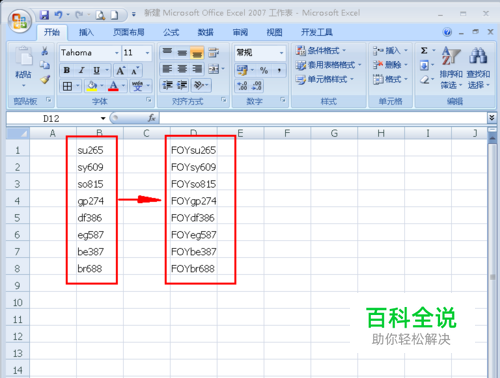Toggle merge and center cells
This screenshot has height=378, width=500.
[213, 69]
